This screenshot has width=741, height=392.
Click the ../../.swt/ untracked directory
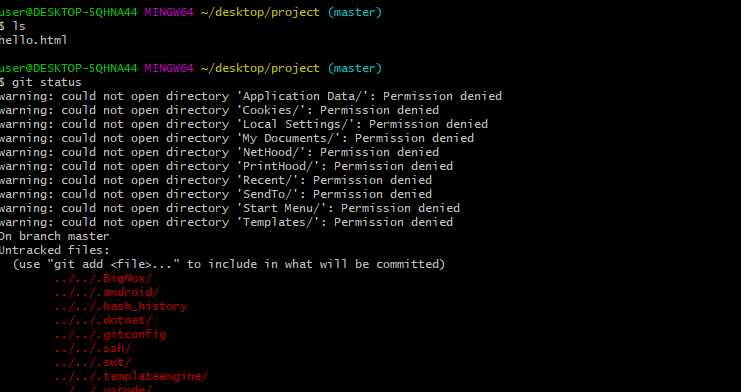(x=93, y=363)
